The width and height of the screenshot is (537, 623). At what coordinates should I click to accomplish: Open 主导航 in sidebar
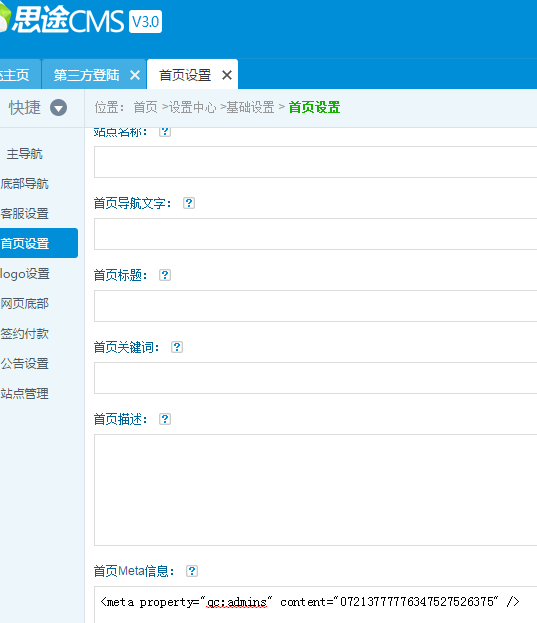pos(25,154)
